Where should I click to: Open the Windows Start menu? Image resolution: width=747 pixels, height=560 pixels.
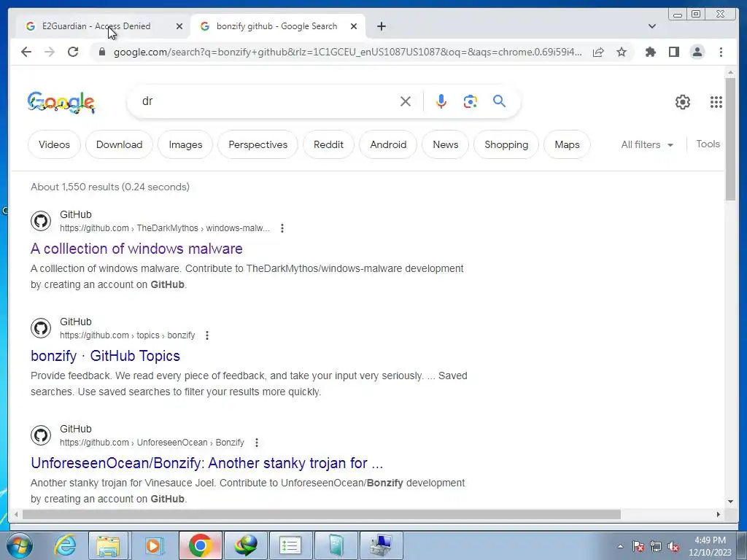[x=18, y=545]
